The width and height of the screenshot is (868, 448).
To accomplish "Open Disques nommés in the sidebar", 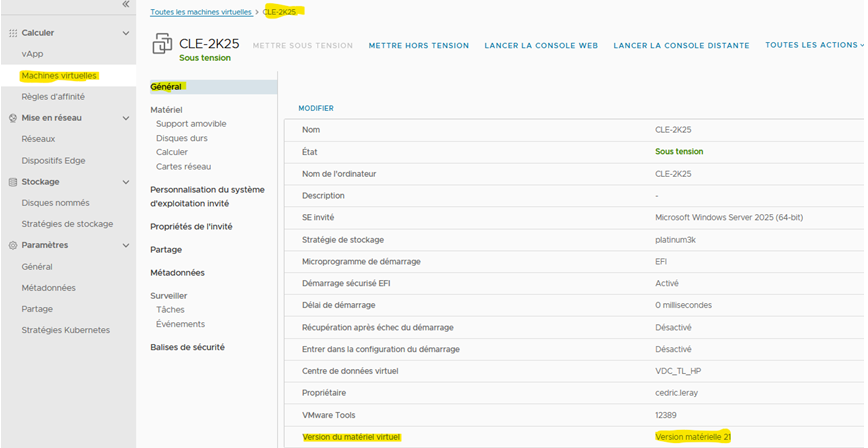I will (x=55, y=203).
